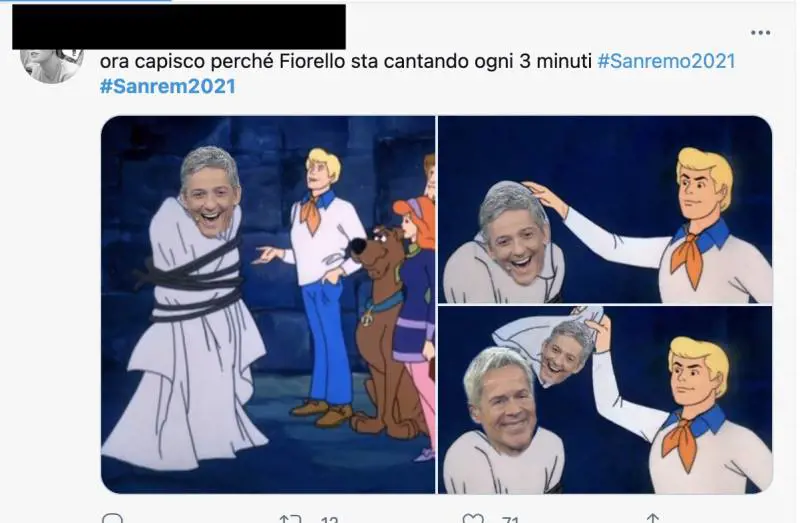Image resolution: width=800 pixels, height=523 pixels.
Task: Like the tweet with the heart icon
Action: pyautogui.click(x=473, y=518)
